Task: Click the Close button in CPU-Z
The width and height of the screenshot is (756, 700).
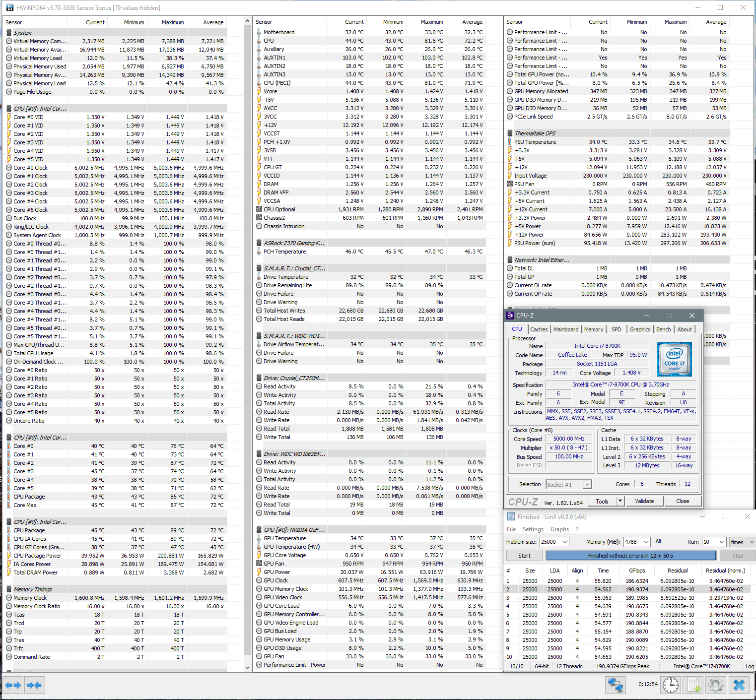Action: pos(683,501)
